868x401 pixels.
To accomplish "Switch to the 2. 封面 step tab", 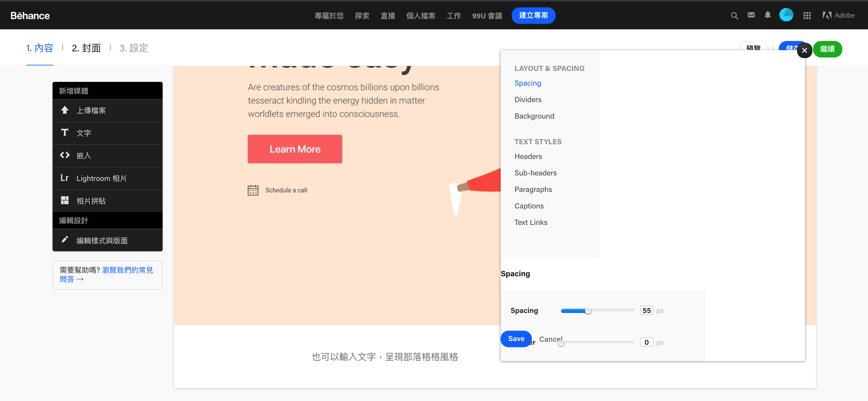I will pyautogui.click(x=86, y=48).
